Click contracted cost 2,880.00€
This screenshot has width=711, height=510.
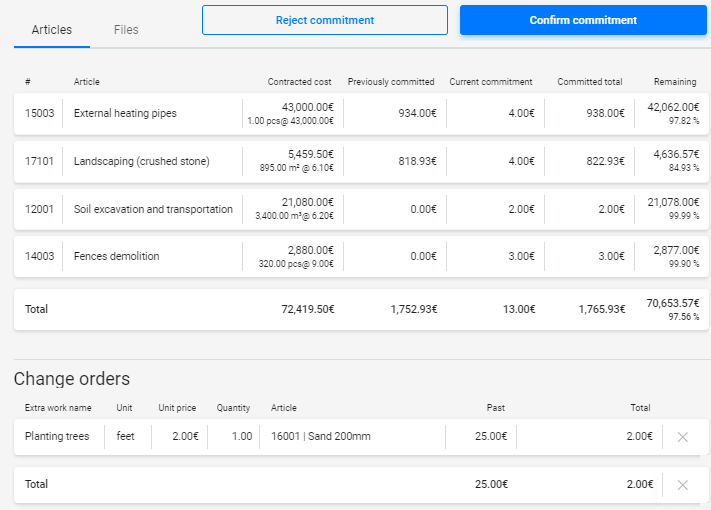pos(311,250)
